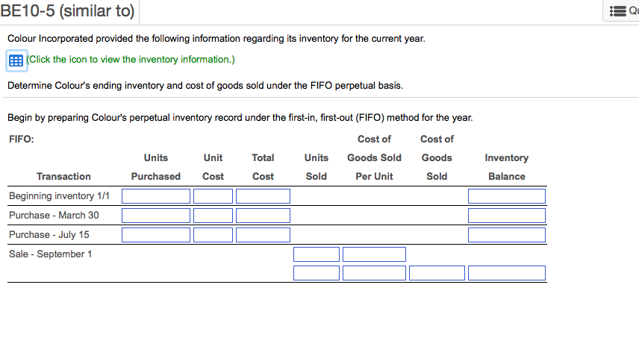Select Beginning inventory Unit Cost field
The image size is (639, 364).
pyautogui.click(x=213, y=196)
